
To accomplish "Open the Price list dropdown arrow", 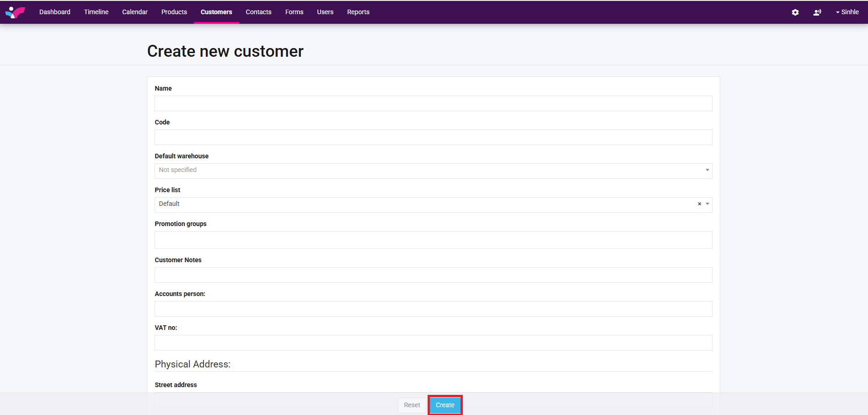I will (707, 204).
